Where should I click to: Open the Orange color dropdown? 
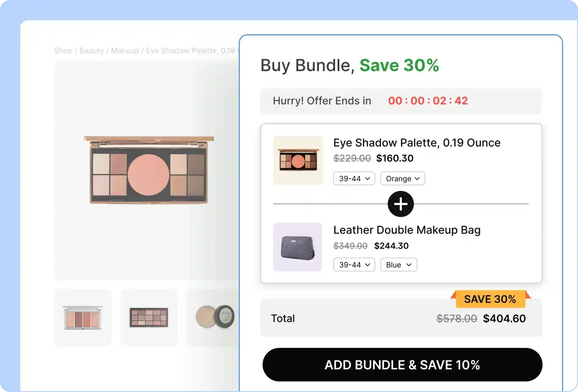(402, 178)
